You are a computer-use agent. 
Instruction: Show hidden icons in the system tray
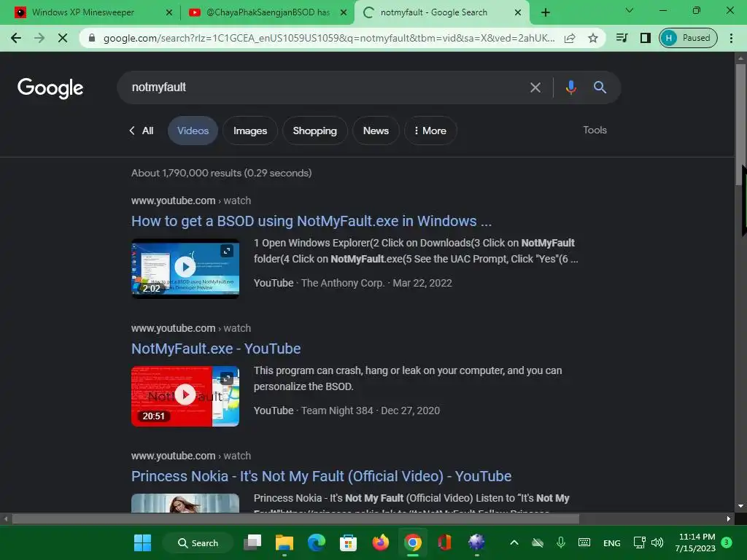click(x=514, y=542)
